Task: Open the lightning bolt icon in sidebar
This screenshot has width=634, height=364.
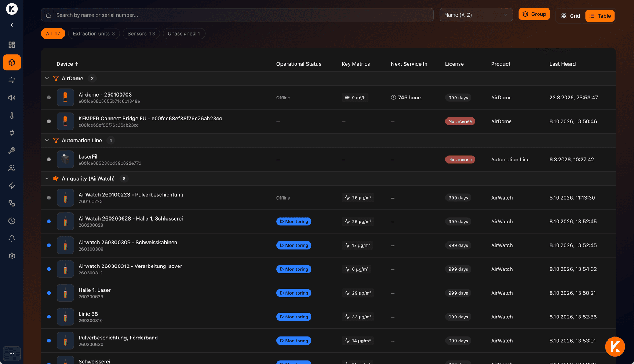Action: pos(12,186)
